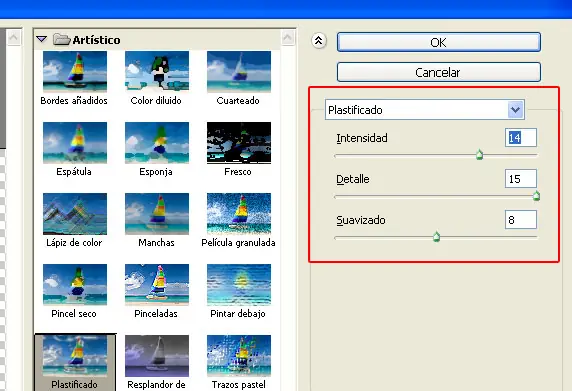Select the Pincel seco filter thumbnail

[75, 284]
